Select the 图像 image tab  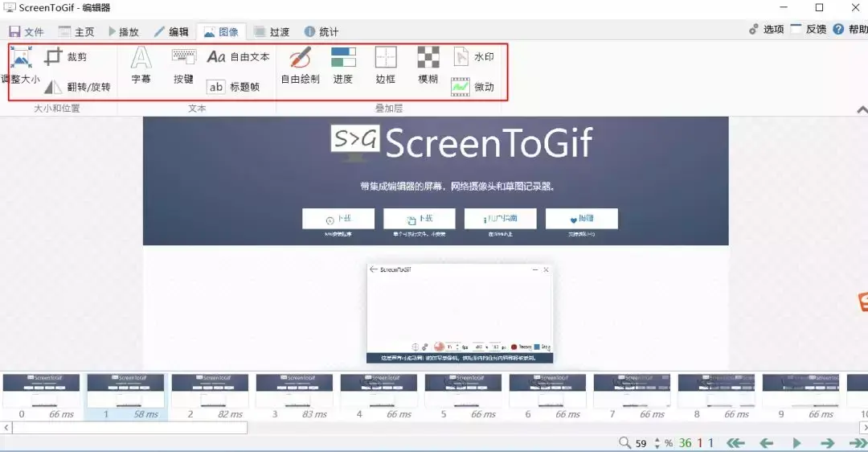click(x=222, y=31)
